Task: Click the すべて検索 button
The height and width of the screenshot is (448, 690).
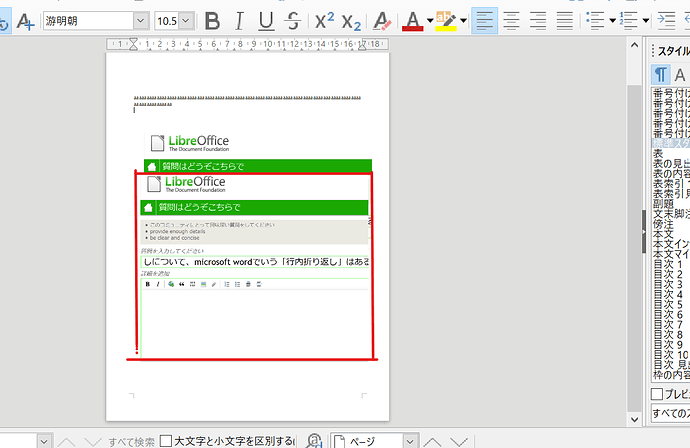Action: 132,442
